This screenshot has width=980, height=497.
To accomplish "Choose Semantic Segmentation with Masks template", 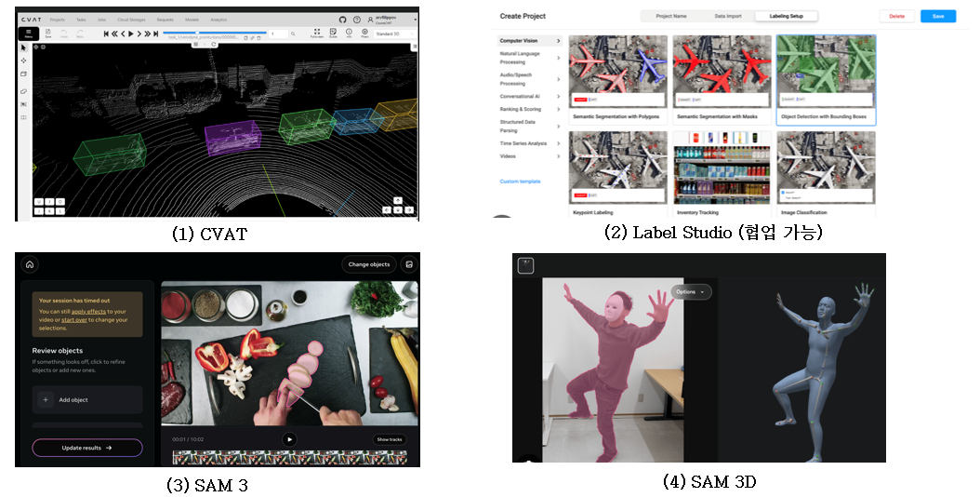I will tap(722, 80).
